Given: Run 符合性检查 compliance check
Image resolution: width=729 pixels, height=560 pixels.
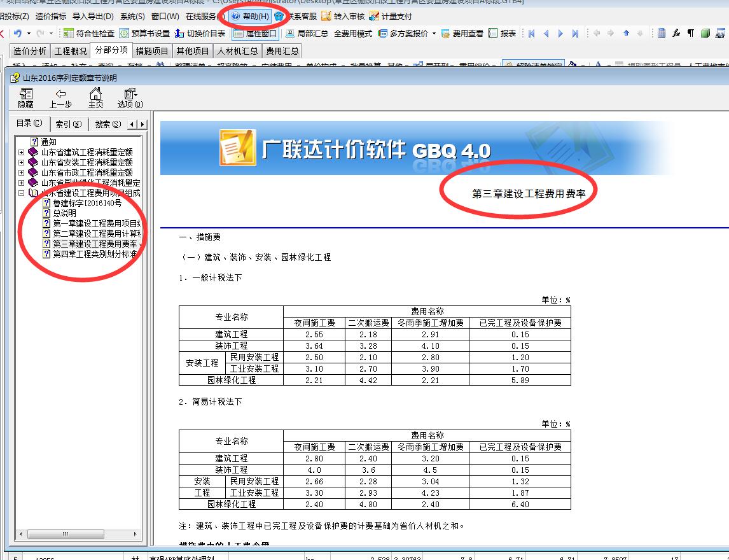Looking at the screenshot, I should 89,34.
